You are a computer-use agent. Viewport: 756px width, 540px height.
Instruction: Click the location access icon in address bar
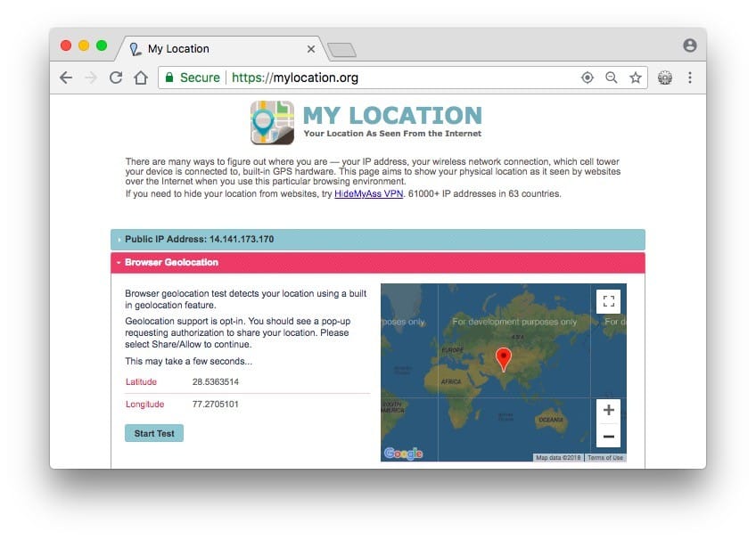tap(587, 78)
